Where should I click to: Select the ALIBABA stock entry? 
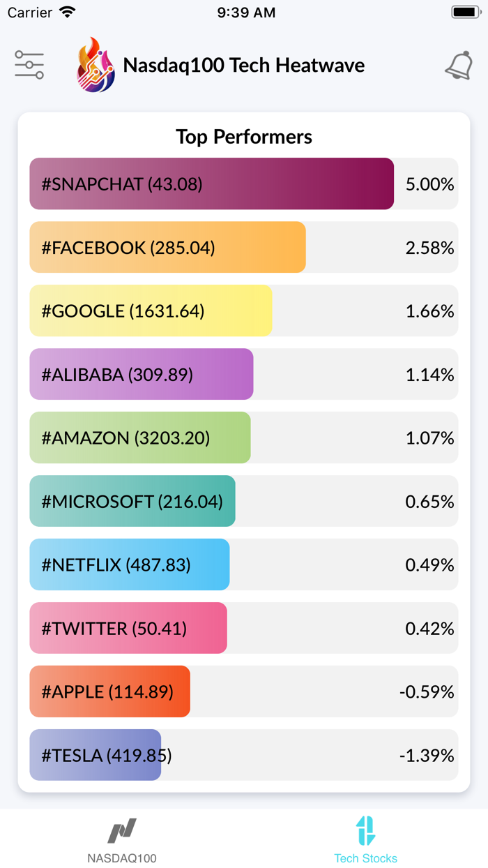point(139,374)
